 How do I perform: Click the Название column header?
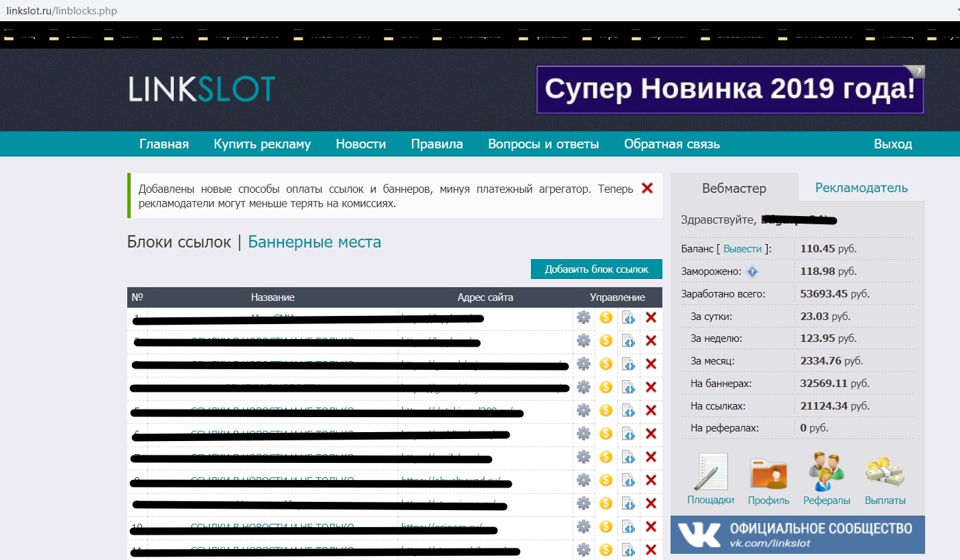(272, 297)
